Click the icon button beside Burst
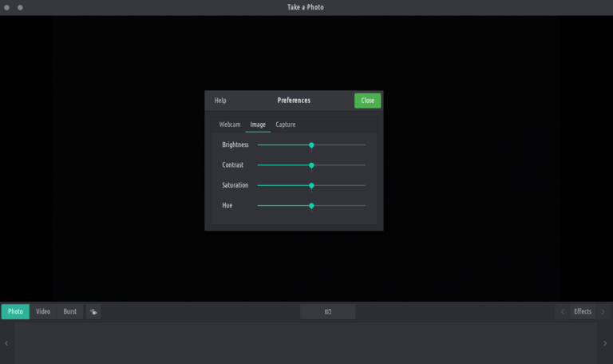Viewport: 613px width, 364px height. tap(93, 311)
